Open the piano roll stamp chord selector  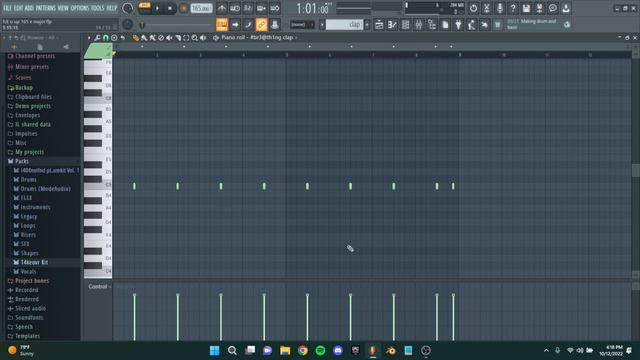click(x=114, y=38)
